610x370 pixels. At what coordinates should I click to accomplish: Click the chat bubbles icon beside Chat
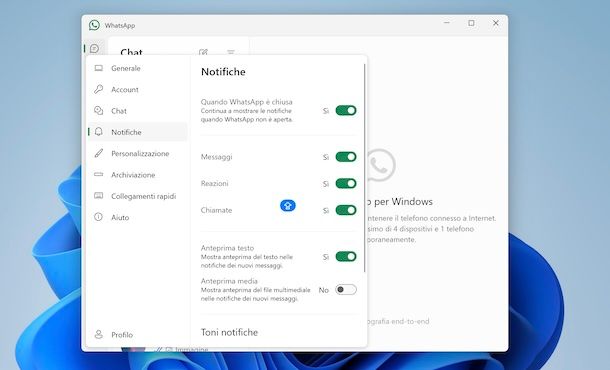pos(99,110)
